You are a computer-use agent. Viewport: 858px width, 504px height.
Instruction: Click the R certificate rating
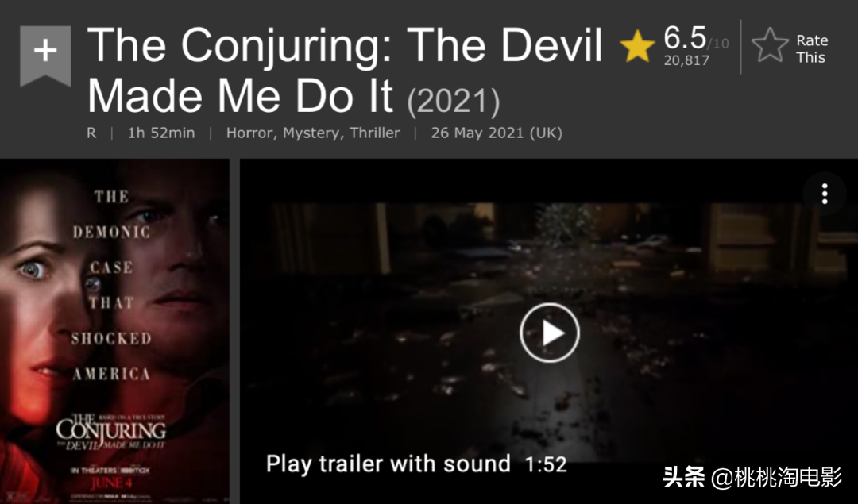pos(91,133)
